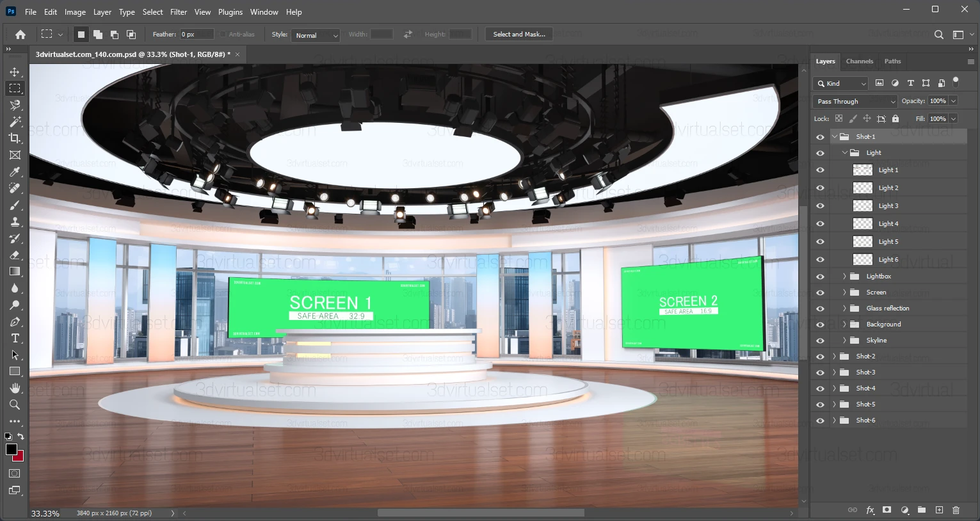This screenshot has width=980, height=521.
Task: Click the Select and Mask button
Action: point(519,35)
